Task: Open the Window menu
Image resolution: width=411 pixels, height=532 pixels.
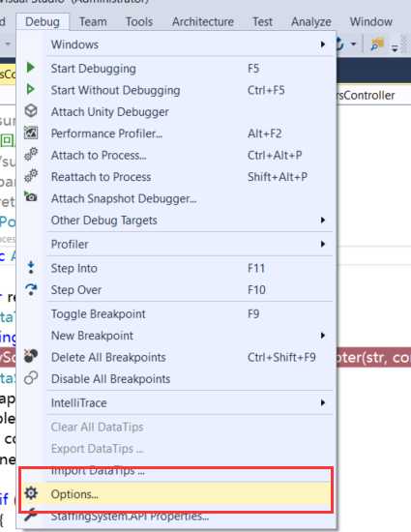Action: tap(371, 22)
